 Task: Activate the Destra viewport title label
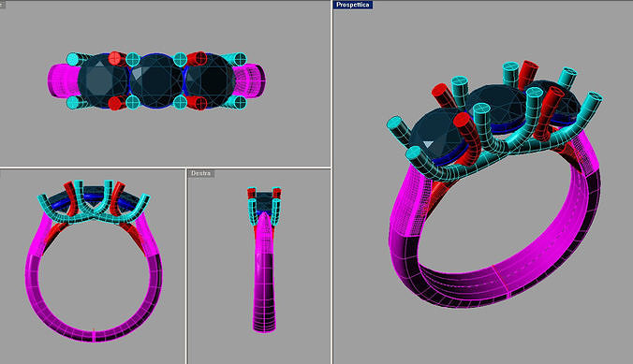tap(200, 173)
